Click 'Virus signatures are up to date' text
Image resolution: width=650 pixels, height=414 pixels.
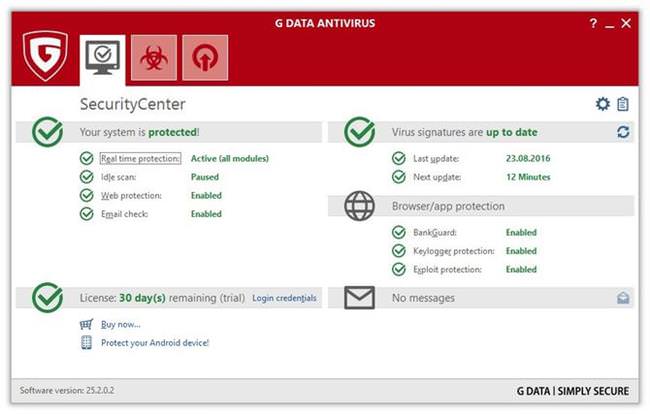(x=465, y=132)
